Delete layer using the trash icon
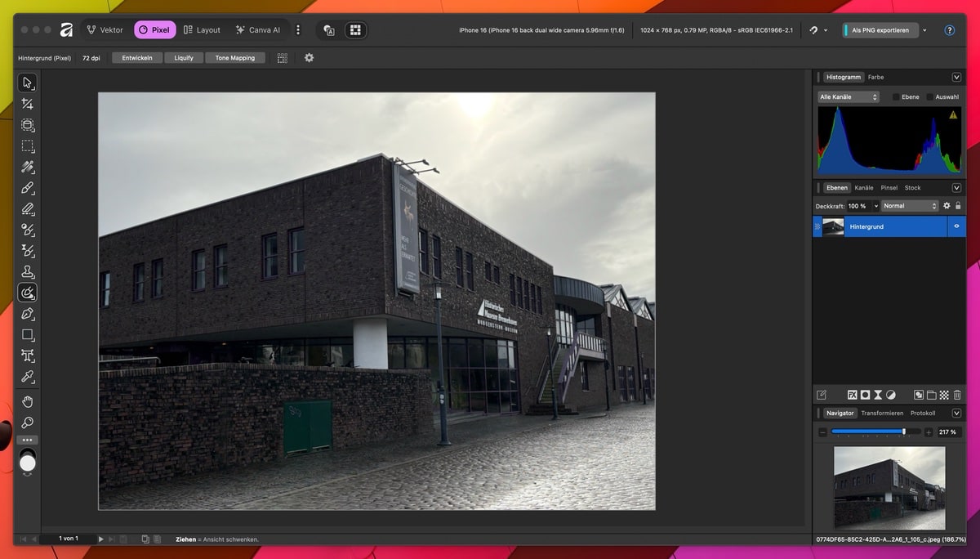The width and height of the screenshot is (980, 559). click(957, 395)
